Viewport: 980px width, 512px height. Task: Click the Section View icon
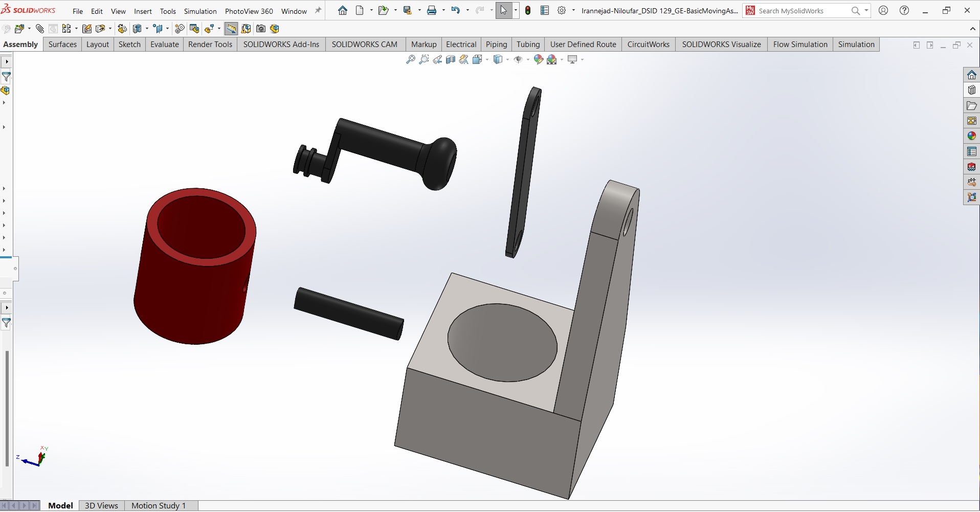451,60
